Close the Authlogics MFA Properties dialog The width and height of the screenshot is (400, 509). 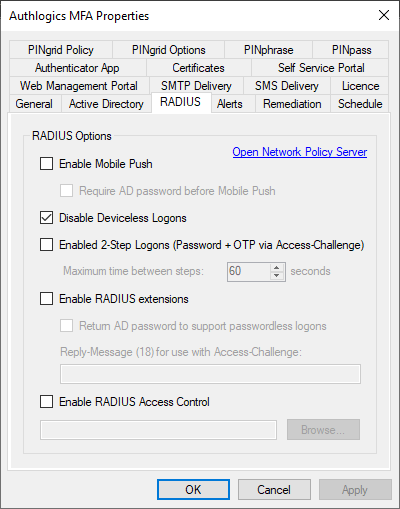tap(384, 15)
